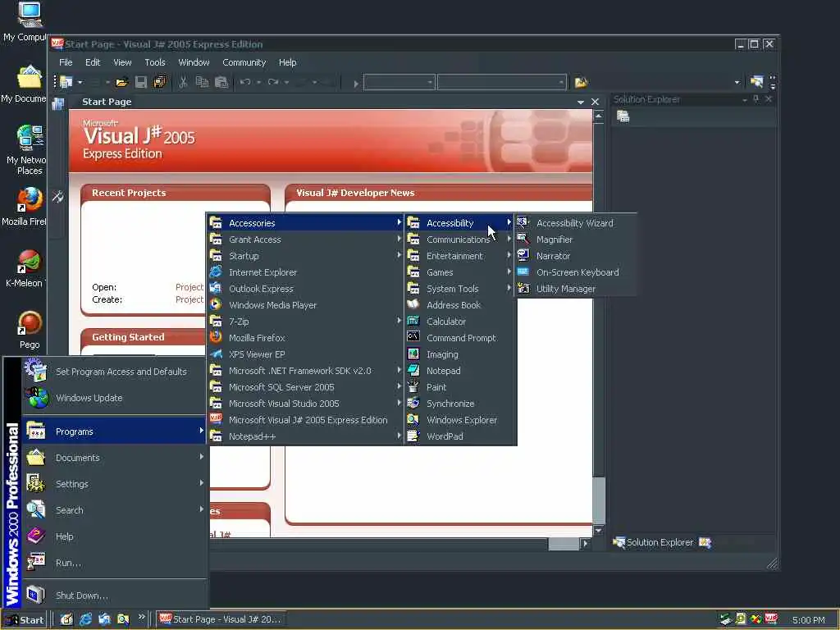
Task: Open Windows Media Player from Programs
Action: click(305, 305)
